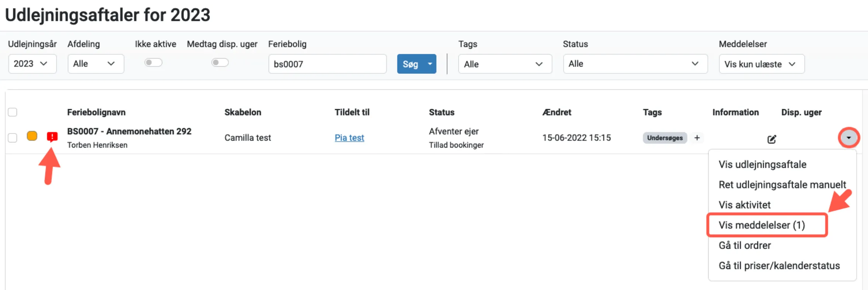Click the plus icon to add tag
Viewport: 868px width, 290px height.
point(697,138)
